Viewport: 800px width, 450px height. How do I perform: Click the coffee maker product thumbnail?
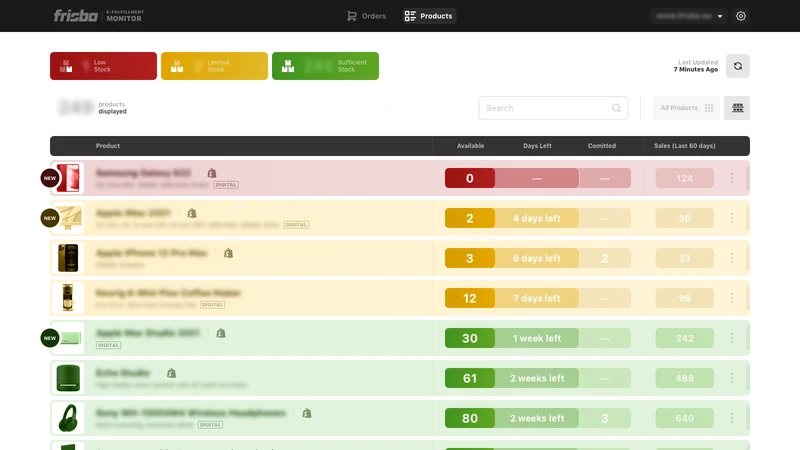pos(68,298)
